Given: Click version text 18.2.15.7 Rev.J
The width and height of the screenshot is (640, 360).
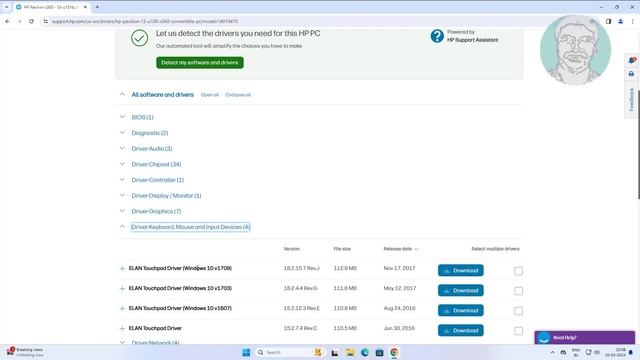Looking at the screenshot, I should point(302,268).
